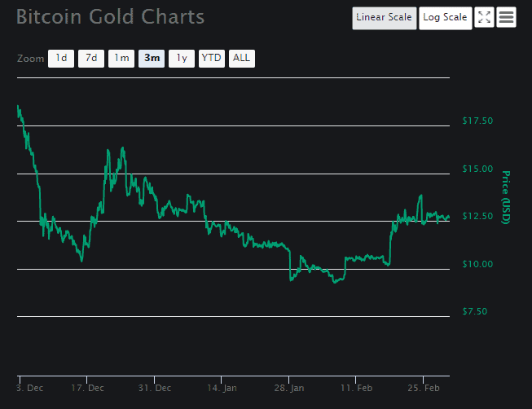Click the 17. Dec date label
Viewport: 532px width, 409px height.
pyautogui.click(x=87, y=388)
